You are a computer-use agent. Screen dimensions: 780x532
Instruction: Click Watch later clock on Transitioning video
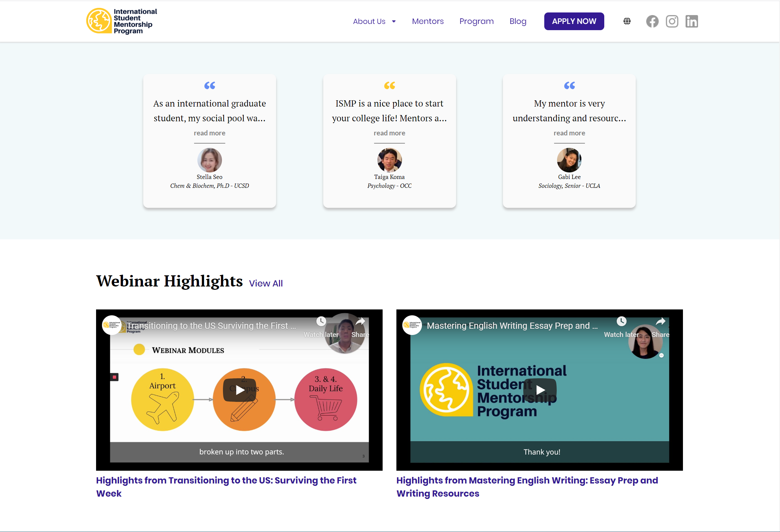(x=321, y=322)
